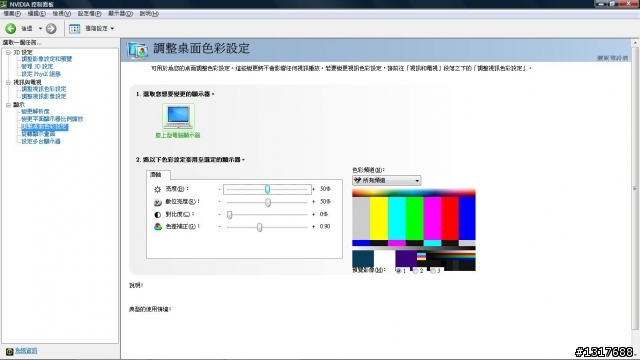640x360 pixels.
Task: Open the back history dropdown arrow
Action: point(40,29)
